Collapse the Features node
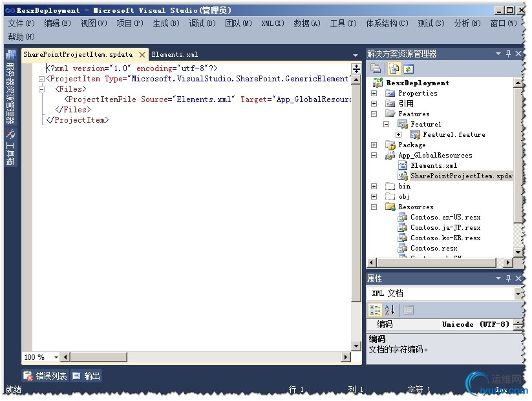This screenshot has height=401, width=532. (374, 114)
